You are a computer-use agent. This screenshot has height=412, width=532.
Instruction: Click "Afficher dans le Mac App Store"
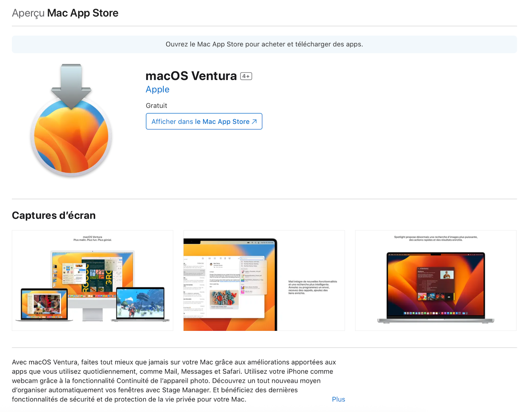pyautogui.click(x=204, y=121)
